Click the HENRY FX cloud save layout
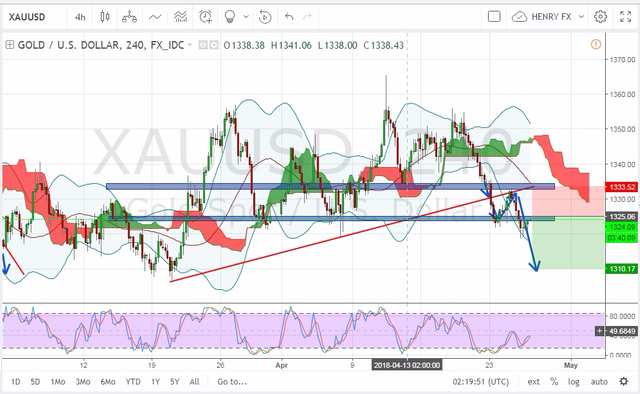Viewport: 640px width, 394px height. click(542, 17)
